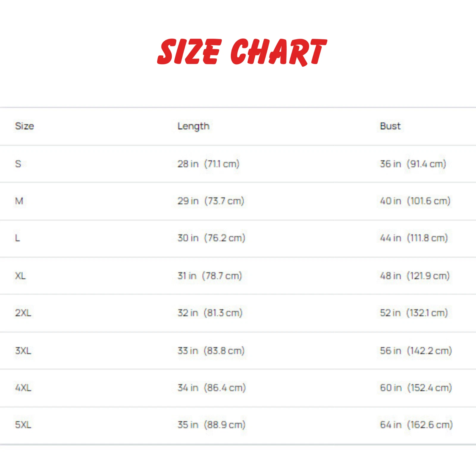Click the S size row label

point(18,164)
